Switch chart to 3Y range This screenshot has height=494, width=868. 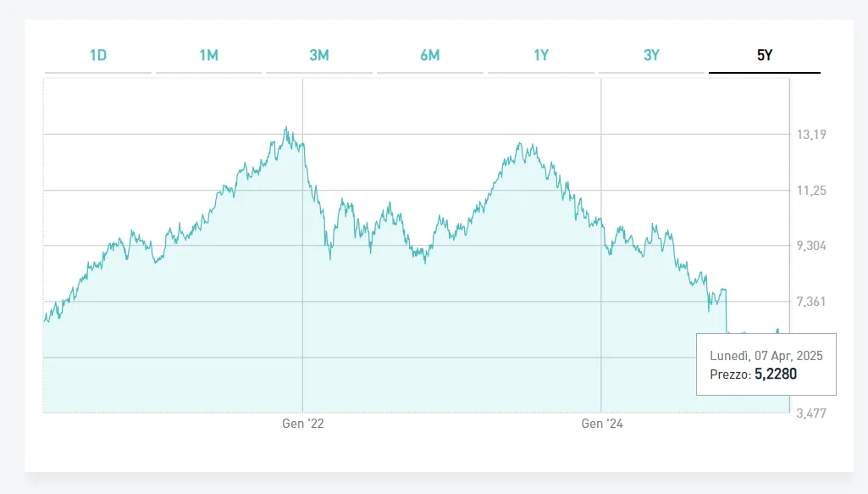(651, 56)
